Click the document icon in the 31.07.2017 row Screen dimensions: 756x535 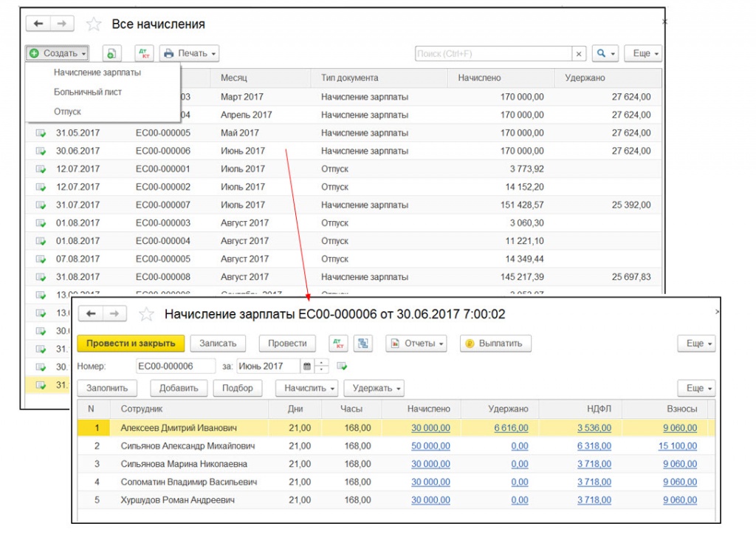pos(41,205)
